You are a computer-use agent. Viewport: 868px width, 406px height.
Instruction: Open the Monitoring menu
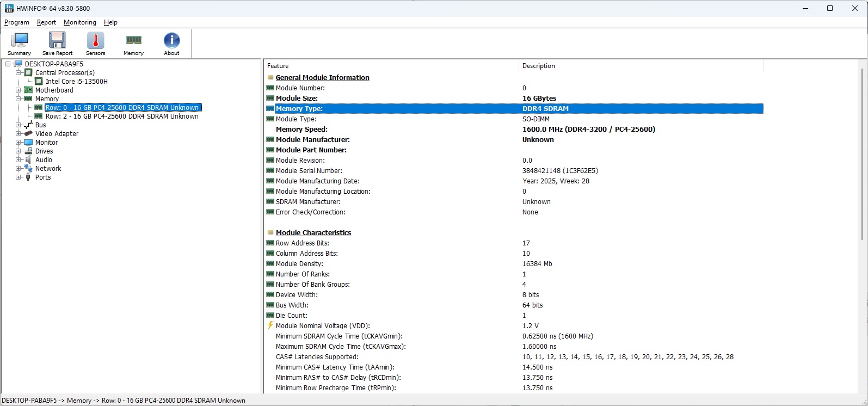coord(79,22)
